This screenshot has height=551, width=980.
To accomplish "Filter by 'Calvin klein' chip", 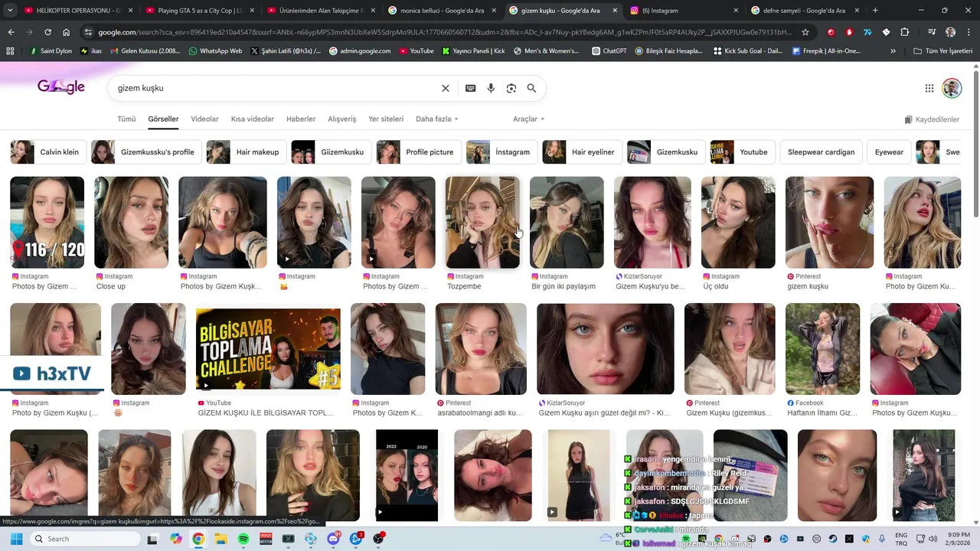I will coord(47,152).
